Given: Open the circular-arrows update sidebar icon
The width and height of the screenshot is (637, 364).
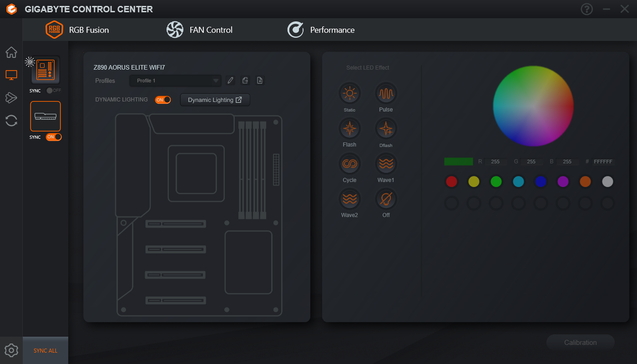Looking at the screenshot, I should click(11, 121).
